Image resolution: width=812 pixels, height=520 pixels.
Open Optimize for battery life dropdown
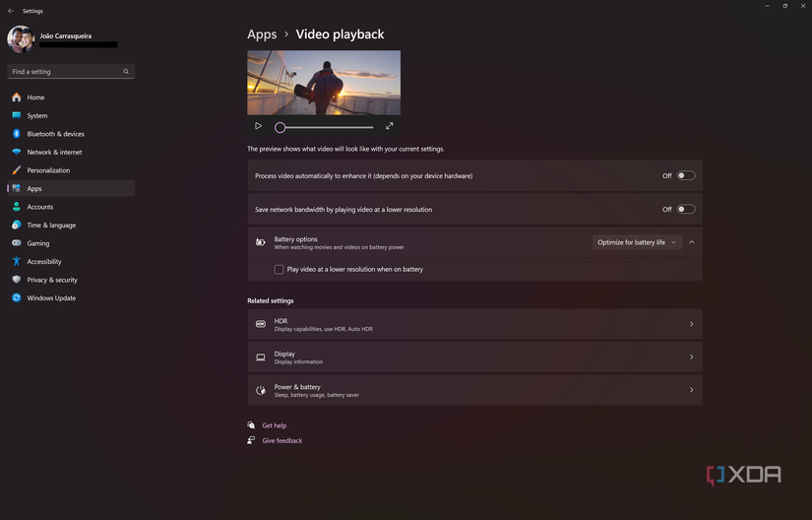pos(637,242)
